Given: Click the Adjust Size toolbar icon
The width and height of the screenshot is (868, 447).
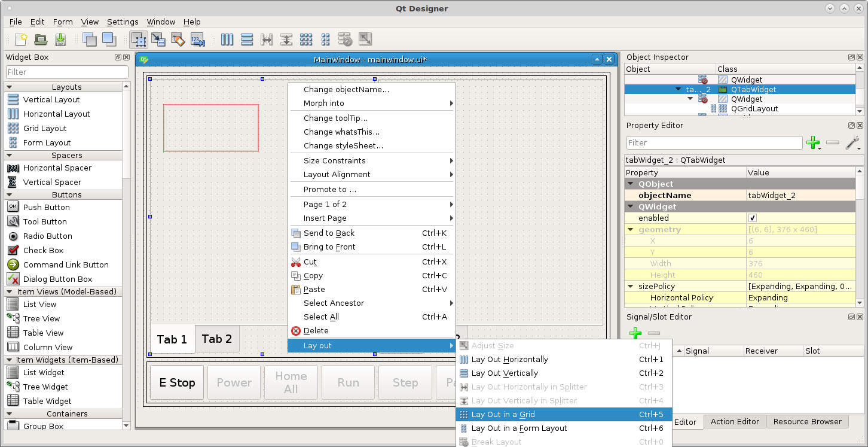Looking at the screenshot, I should point(365,39).
